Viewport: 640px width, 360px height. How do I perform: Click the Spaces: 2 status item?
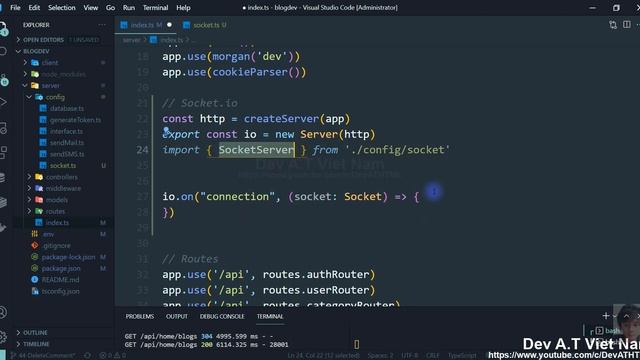coord(381,356)
